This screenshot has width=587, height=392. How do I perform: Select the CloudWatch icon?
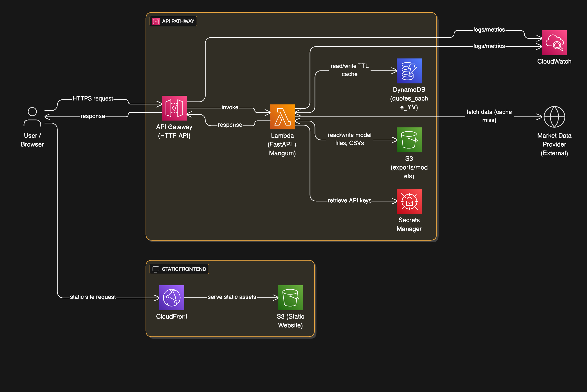(554, 42)
